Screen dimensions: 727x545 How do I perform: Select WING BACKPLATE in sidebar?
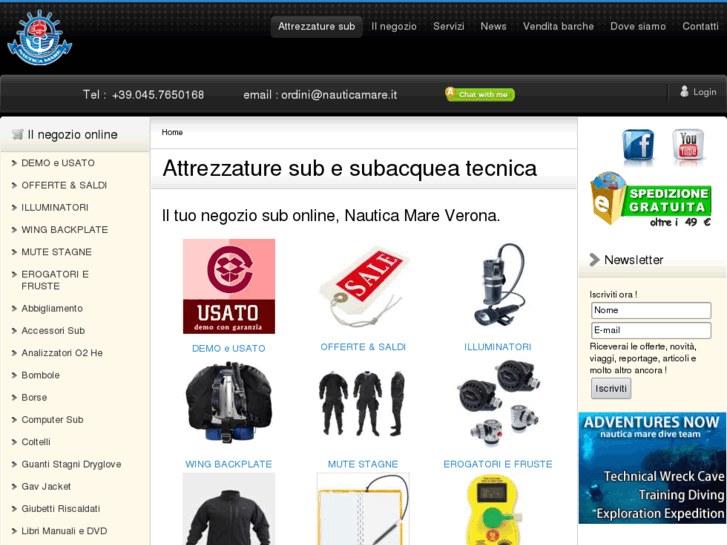pyautogui.click(x=64, y=230)
